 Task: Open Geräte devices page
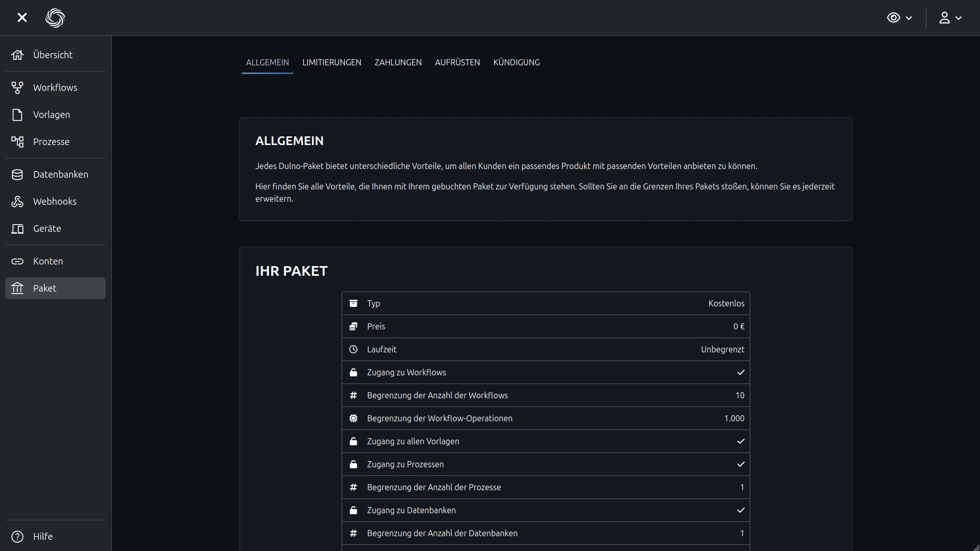click(46, 229)
